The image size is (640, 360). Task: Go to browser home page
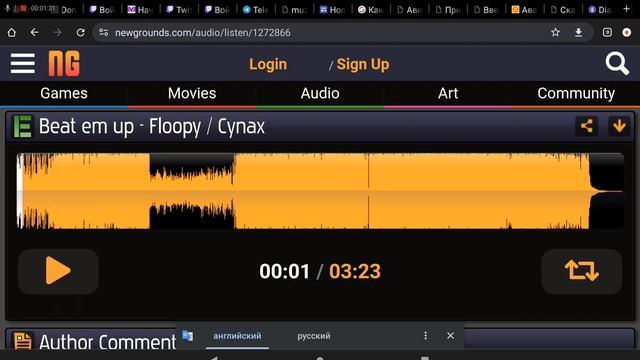coord(11,33)
